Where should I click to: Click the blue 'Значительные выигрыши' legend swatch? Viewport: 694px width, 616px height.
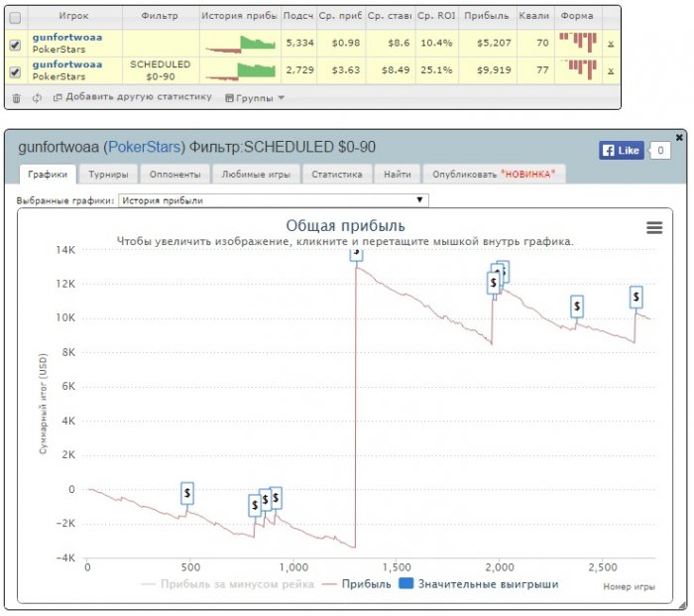point(405,583)
